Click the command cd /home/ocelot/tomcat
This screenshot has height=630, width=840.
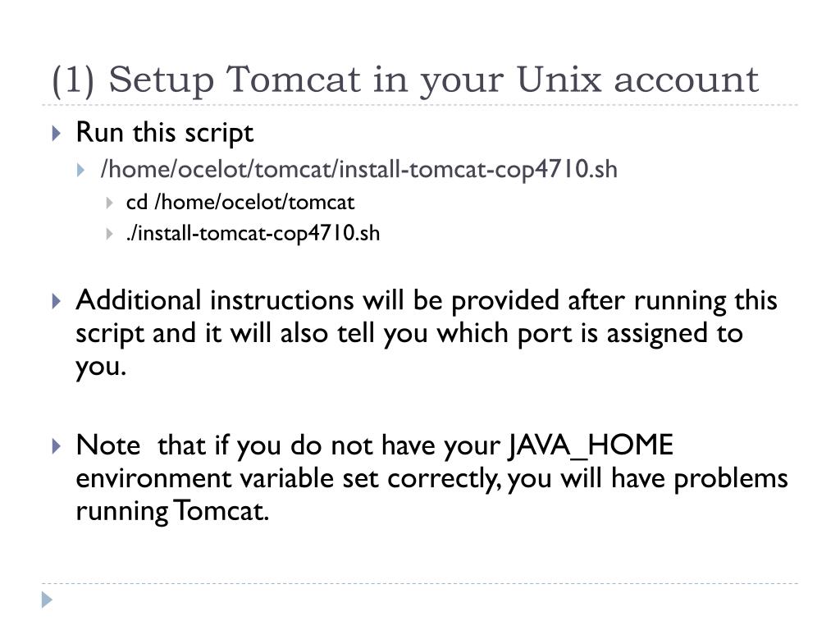point(240,203)
